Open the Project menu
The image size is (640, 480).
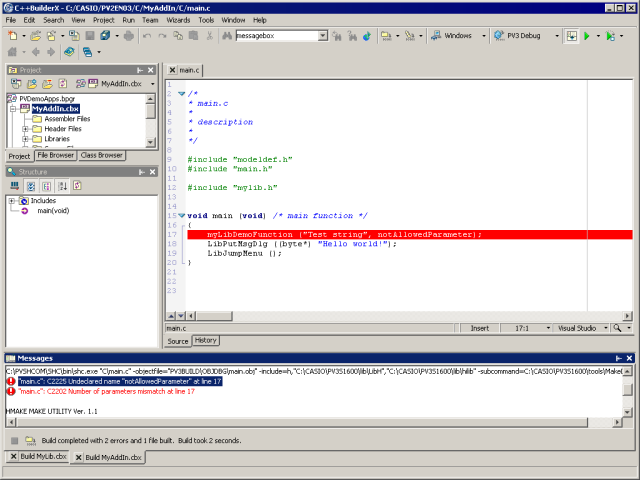point(103,20)
